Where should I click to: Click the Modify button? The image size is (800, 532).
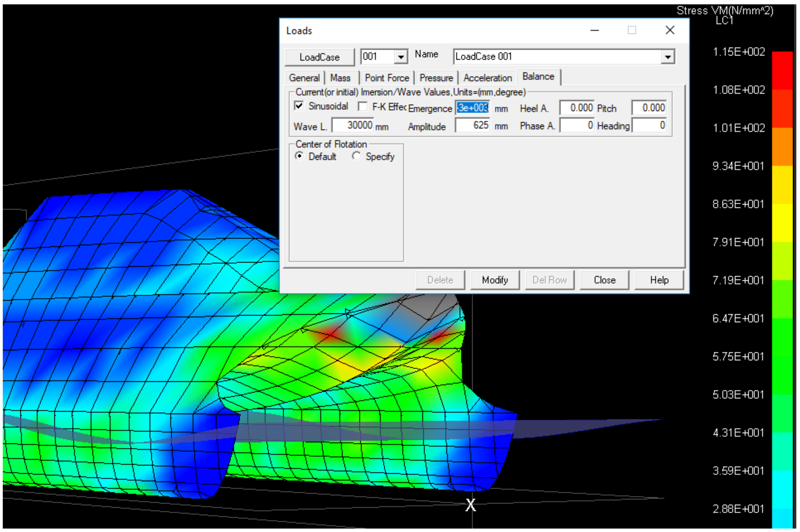tap(495, 280)
